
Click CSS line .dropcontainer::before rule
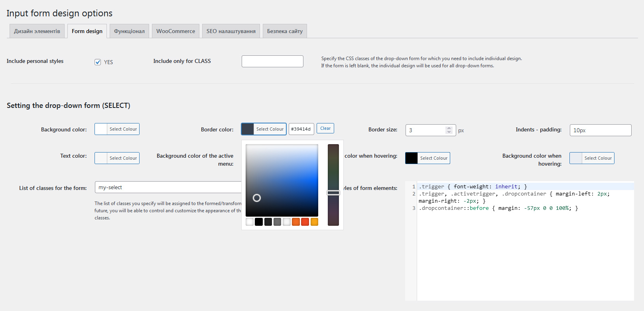point(498,208)
